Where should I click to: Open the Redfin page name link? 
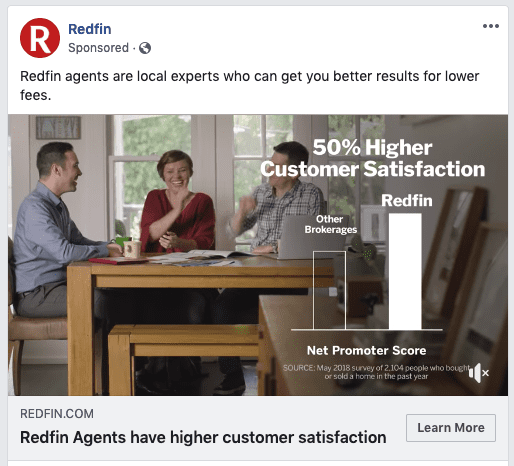coord(90,29)
